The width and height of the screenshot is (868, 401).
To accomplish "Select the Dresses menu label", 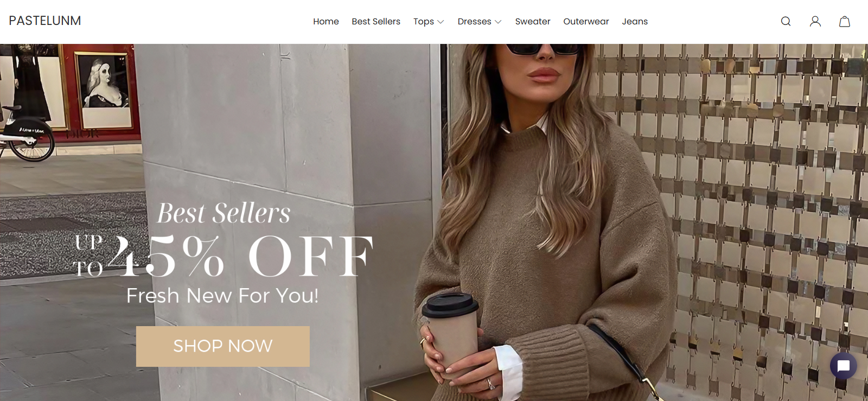I will point(475,21).
